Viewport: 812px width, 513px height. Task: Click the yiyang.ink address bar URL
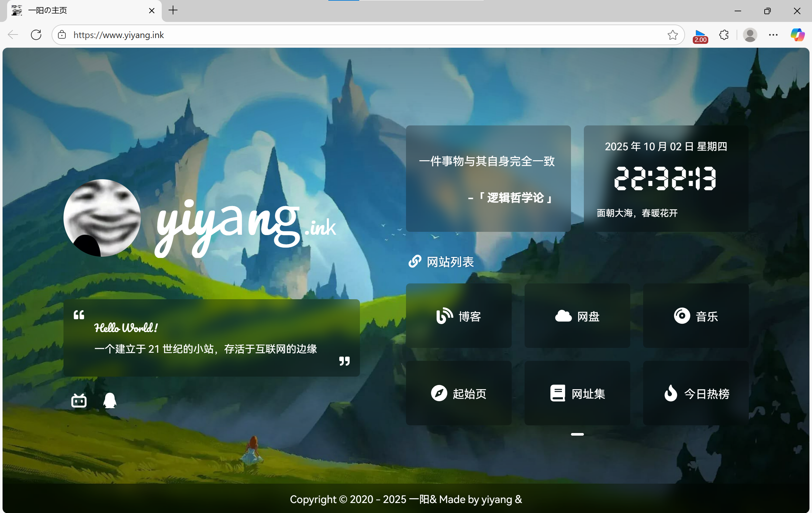[x=119, y=35]
